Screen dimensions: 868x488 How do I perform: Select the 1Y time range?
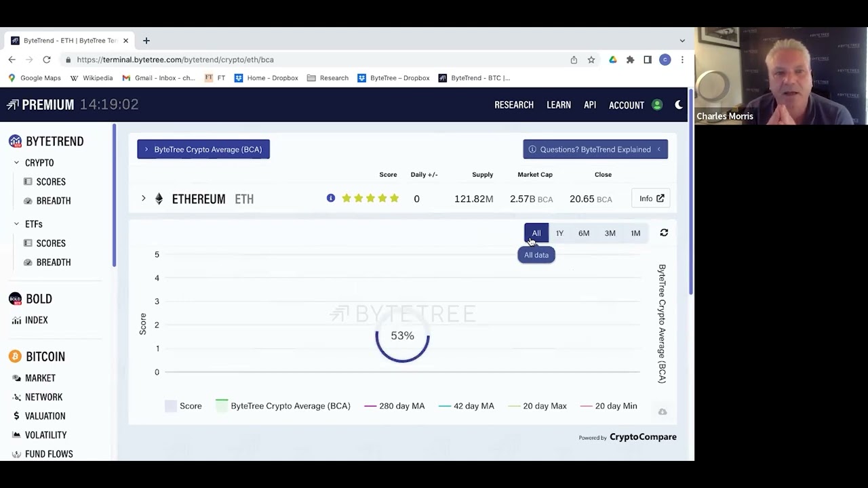[x=559, y=233]
